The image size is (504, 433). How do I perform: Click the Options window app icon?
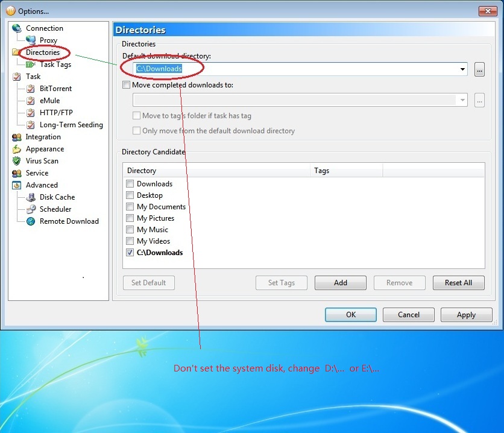(x=11, y=11)
